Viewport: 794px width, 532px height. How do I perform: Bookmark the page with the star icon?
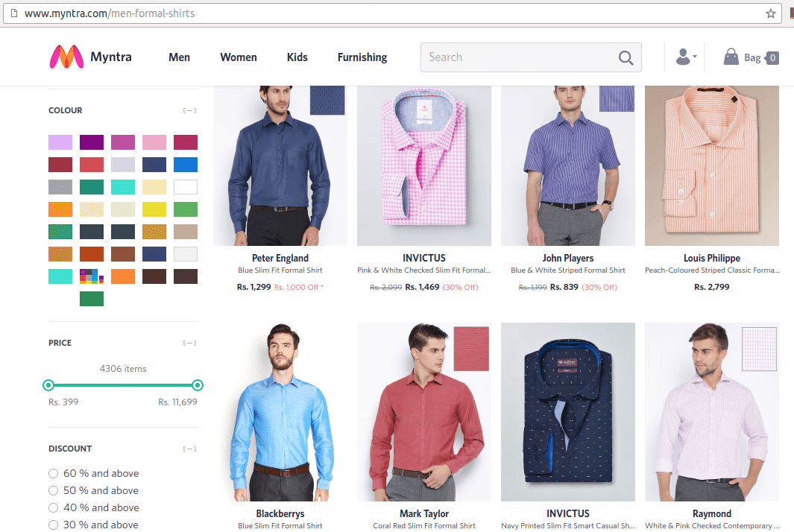coord(771,13)
